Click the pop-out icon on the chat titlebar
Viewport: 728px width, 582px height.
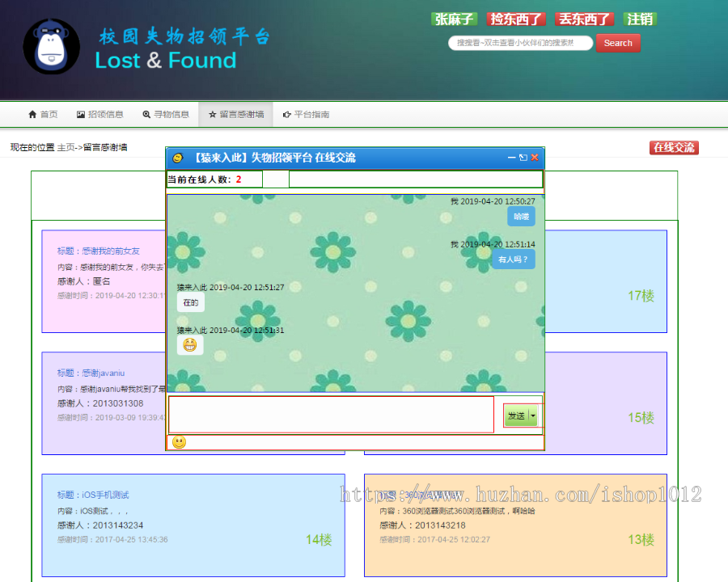click(522, 158)
